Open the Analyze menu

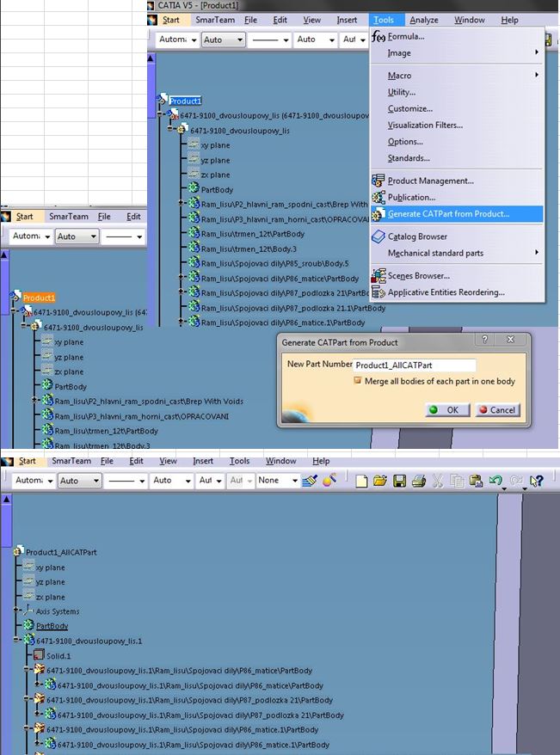point(423,20)
